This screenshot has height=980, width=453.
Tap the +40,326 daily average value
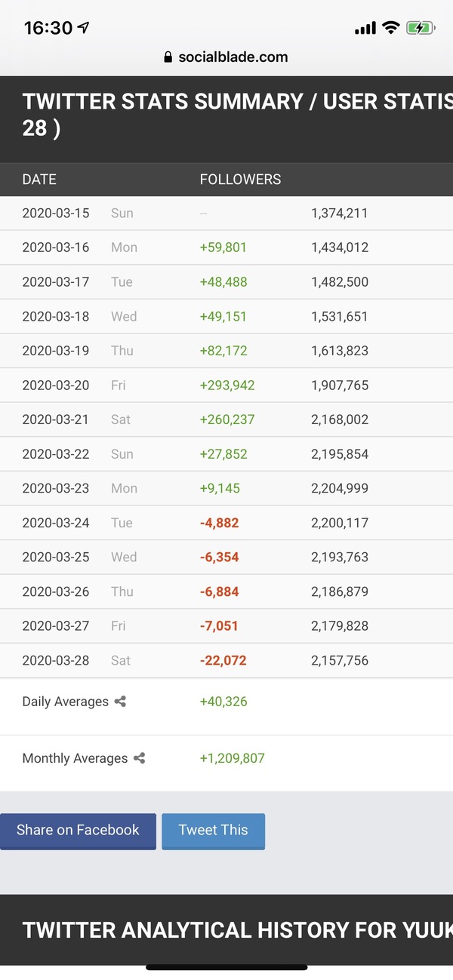click(x=223, y=702)
